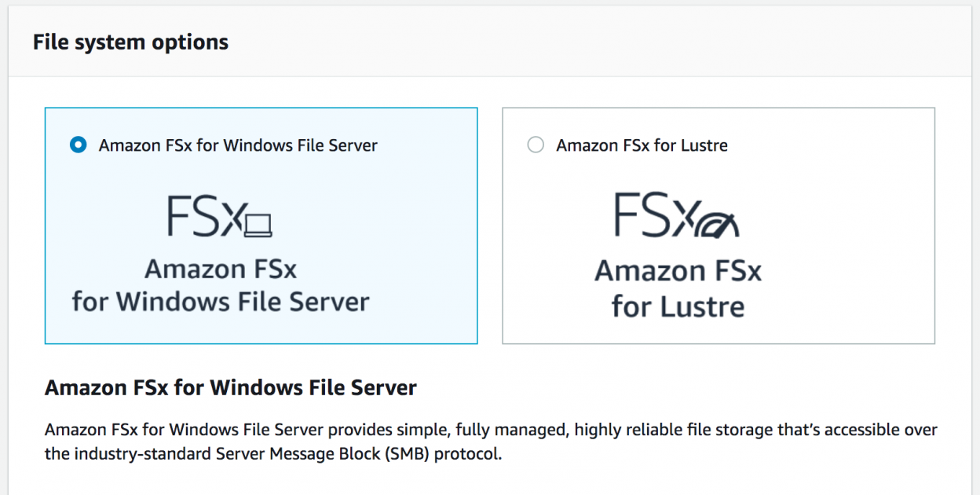Choose the Amazon FSx for Lustre option card
The width and height of the screenshot is (980, 495).
(718, 225)
